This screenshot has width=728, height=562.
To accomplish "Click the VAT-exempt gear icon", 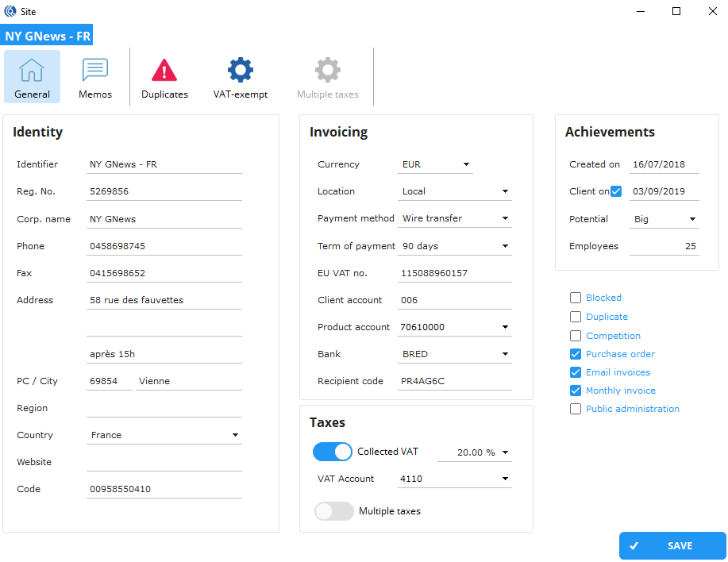I will point(240,70).
